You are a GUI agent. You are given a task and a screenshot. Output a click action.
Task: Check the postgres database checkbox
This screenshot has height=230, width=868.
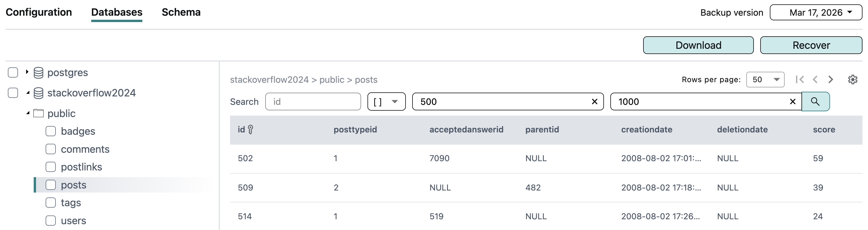pos(13,72)
